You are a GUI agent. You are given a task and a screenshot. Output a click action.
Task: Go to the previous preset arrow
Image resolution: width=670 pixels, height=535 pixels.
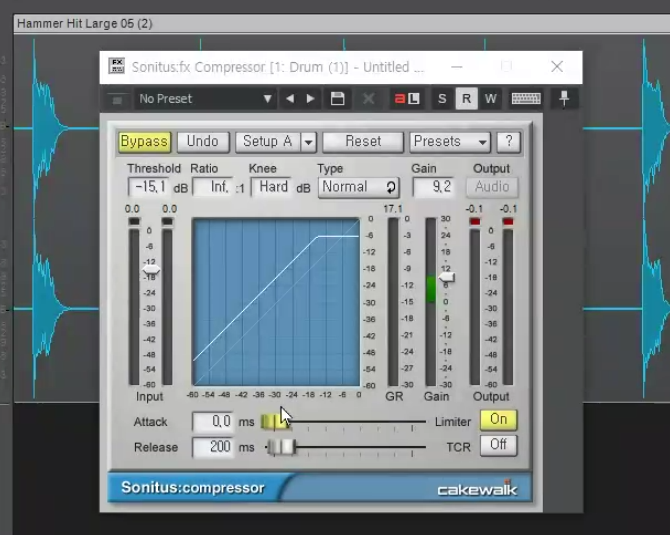click(x=290, y=99)
